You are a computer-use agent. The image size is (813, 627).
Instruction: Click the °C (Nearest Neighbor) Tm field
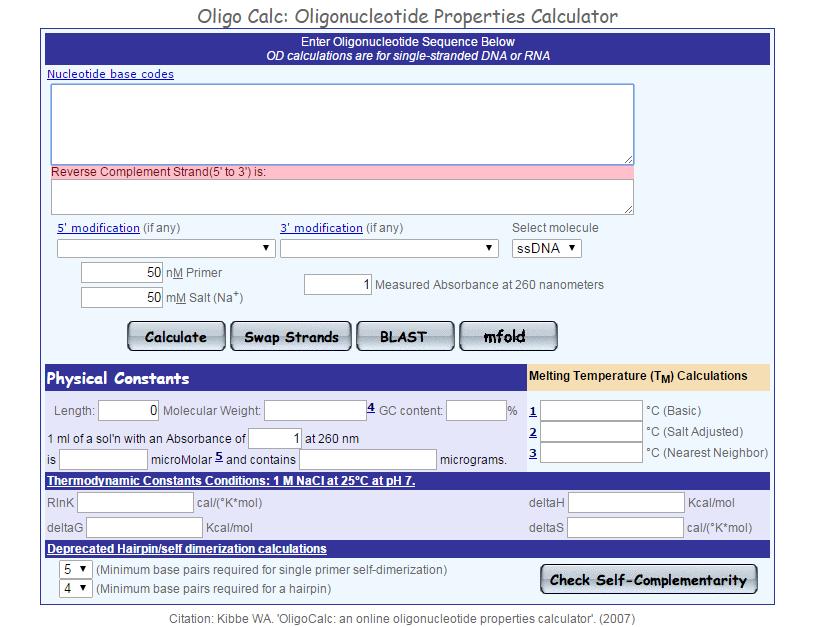click(592, 452)
